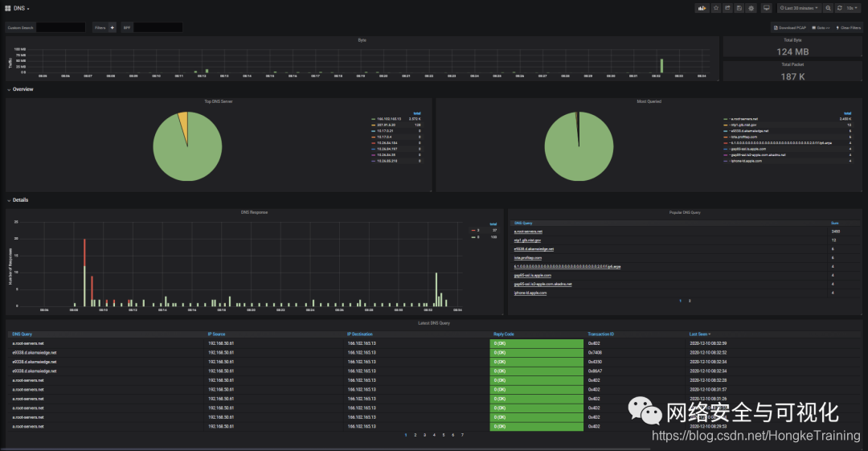The height and width of the screenshot is (451, 868).
Task: Go to page 3 of Latest DNS Query
Action: coord(424,435)
